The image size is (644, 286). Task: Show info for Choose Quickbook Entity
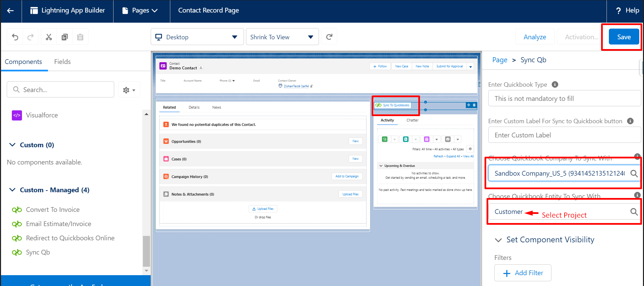(x=637, y=195)
